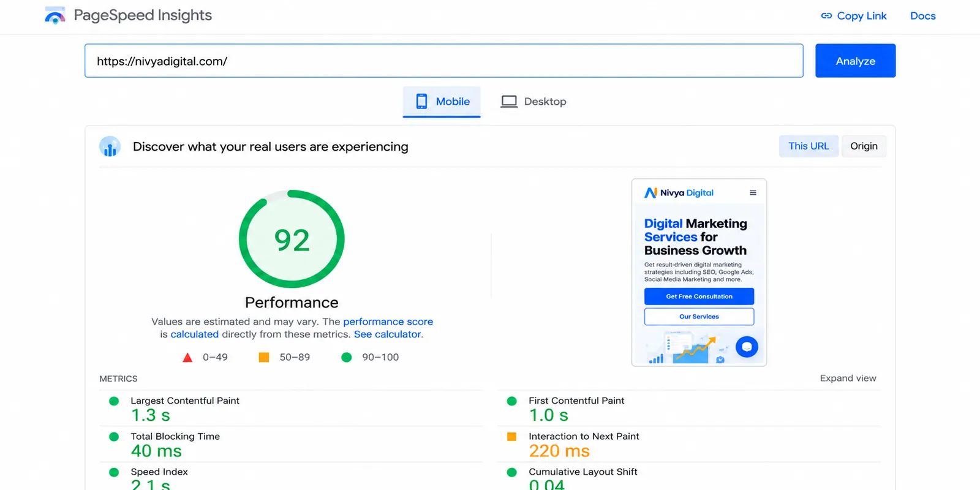Click the Get Free Consultation button in preview
The image size is (980, 490).
[x=699, y=296]
